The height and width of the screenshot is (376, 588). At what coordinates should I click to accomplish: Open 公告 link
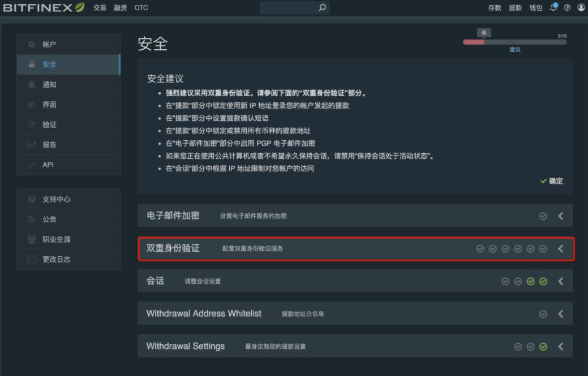click(68, 219)
